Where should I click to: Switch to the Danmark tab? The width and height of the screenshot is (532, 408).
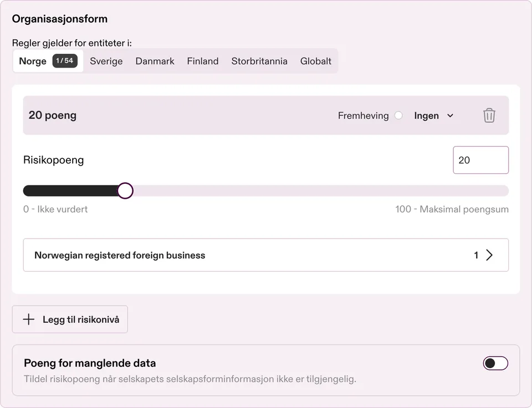pos(155,61)
